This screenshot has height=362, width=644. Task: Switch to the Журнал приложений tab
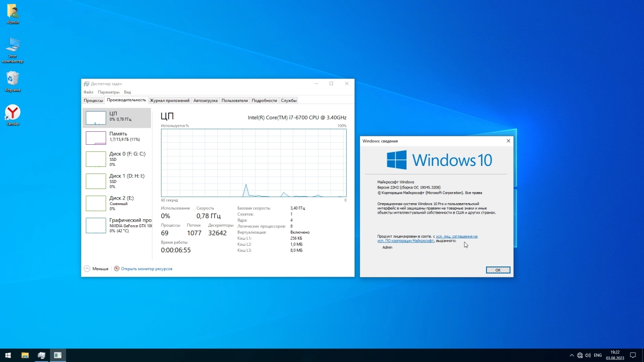tap(170, 101)
